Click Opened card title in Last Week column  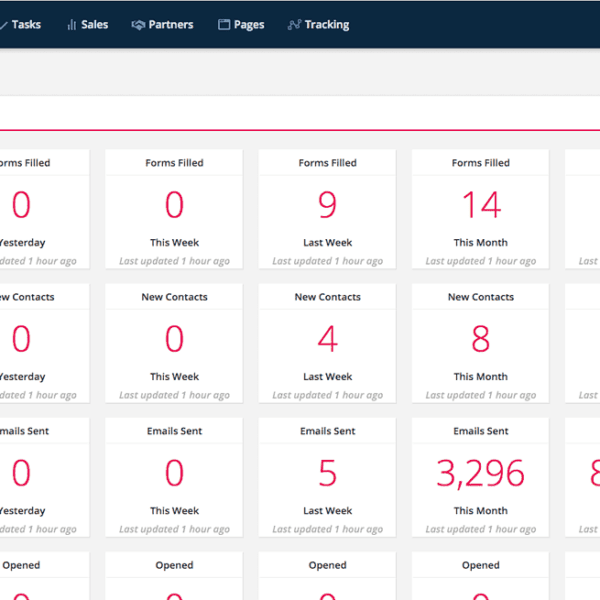point(328,565)
